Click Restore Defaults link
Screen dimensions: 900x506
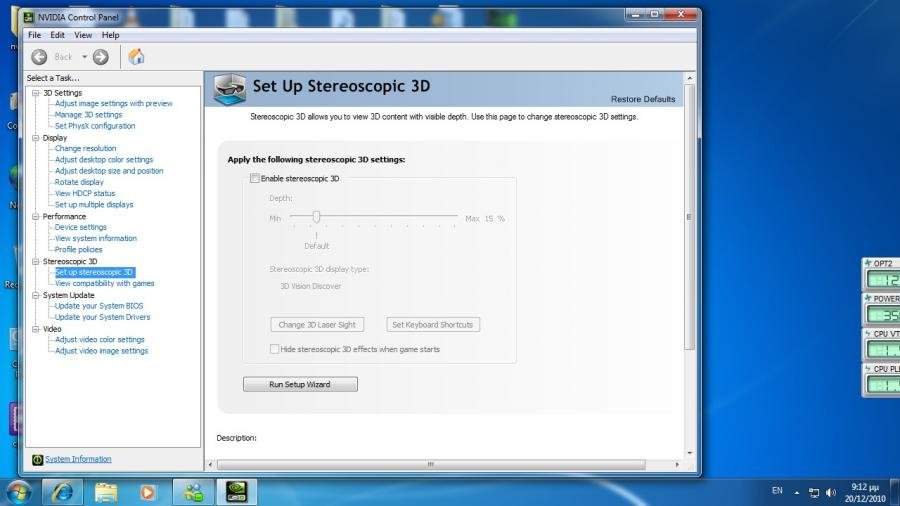pyautogui.click(x=643, y=99)
